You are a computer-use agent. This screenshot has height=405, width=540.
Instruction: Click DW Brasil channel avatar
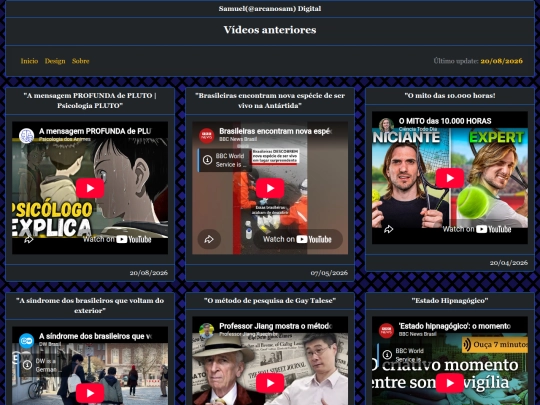pos(27,341)
